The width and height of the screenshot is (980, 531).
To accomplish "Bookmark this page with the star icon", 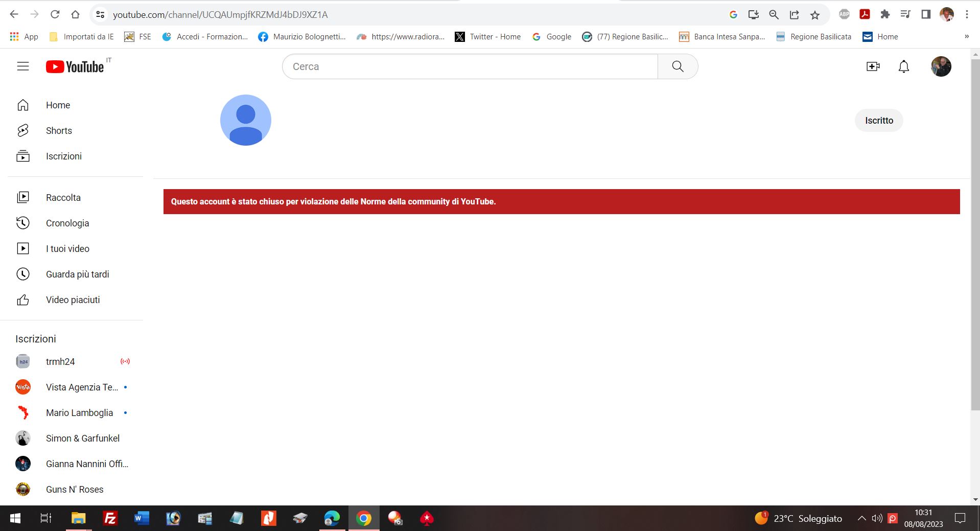I will (815, 15).
